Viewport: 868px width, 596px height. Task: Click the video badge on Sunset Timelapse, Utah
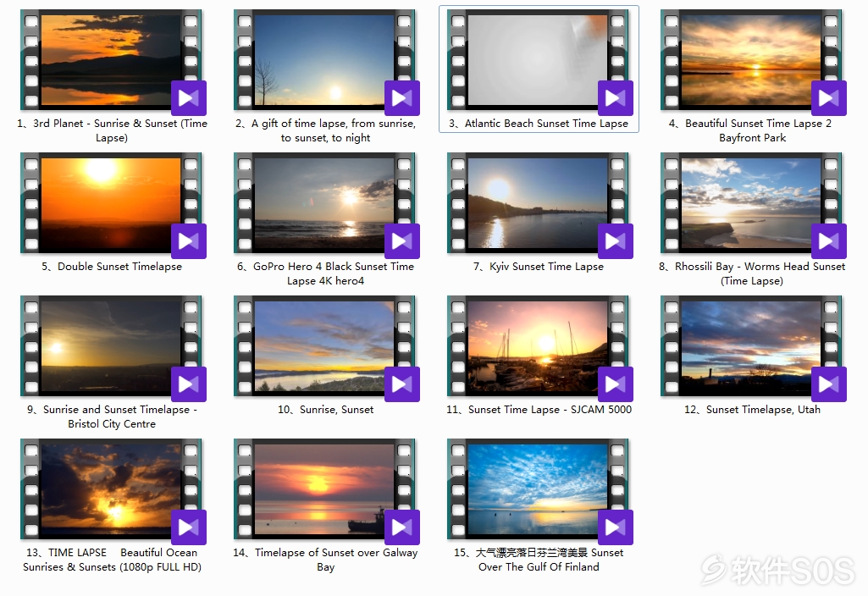coord(829,384)
